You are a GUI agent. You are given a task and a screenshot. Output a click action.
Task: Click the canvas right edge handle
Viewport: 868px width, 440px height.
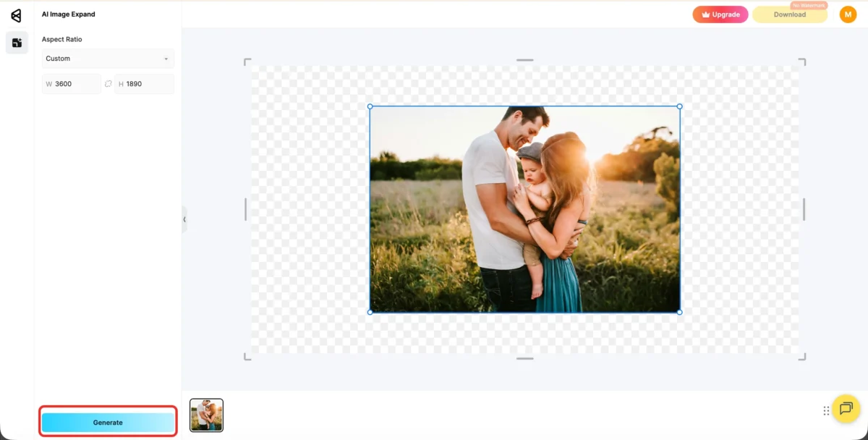tap(804, 209)
